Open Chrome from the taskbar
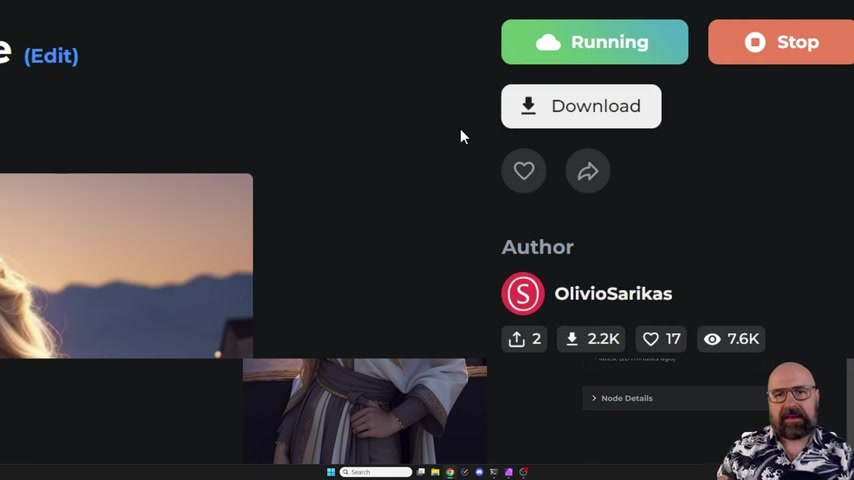This screenshot has width=854, height=480. [450, 472]
